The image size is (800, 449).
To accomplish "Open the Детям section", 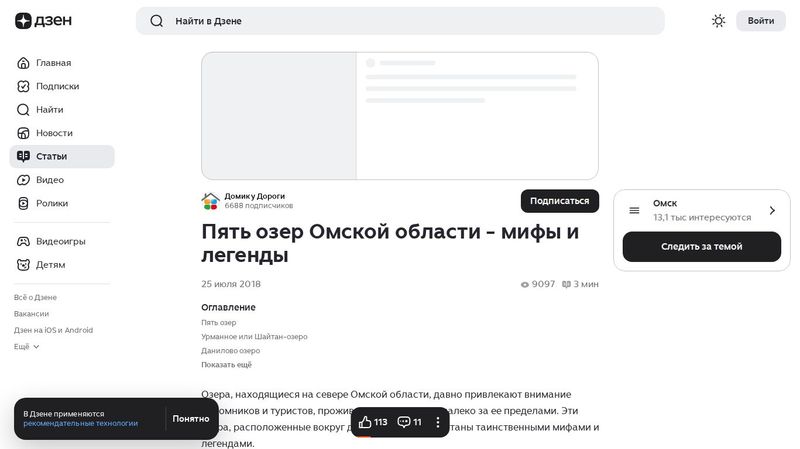I will pyautogui.click(x=50, y=265).
